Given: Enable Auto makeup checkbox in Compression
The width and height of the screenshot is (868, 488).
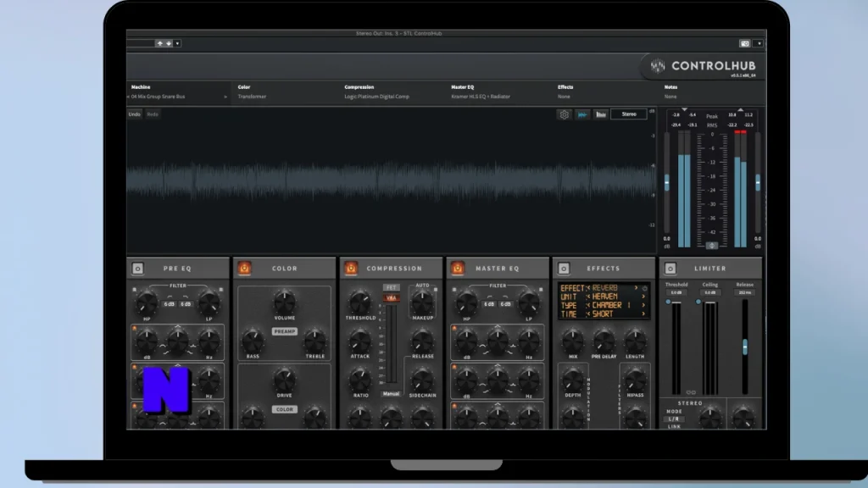Looking at the screenshot, I should [x=436, y=290].
